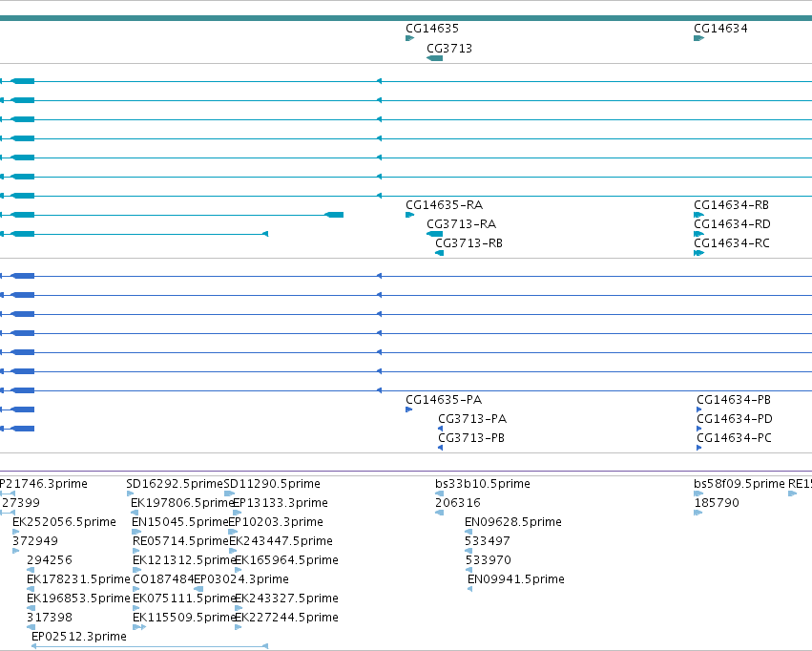Click the bs58f09.5prime EST arrow glyph

pyautogui.click(x=698, y=493)
